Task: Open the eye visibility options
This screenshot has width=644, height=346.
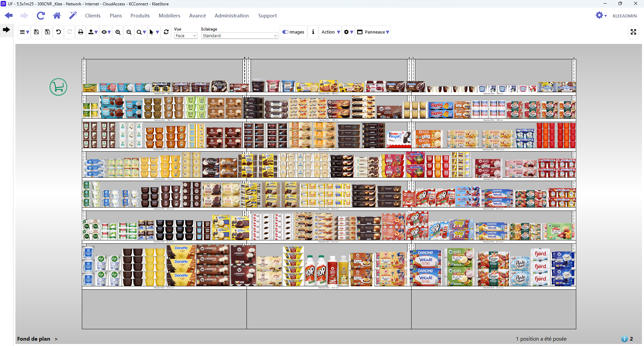Action: pos(106,32)
